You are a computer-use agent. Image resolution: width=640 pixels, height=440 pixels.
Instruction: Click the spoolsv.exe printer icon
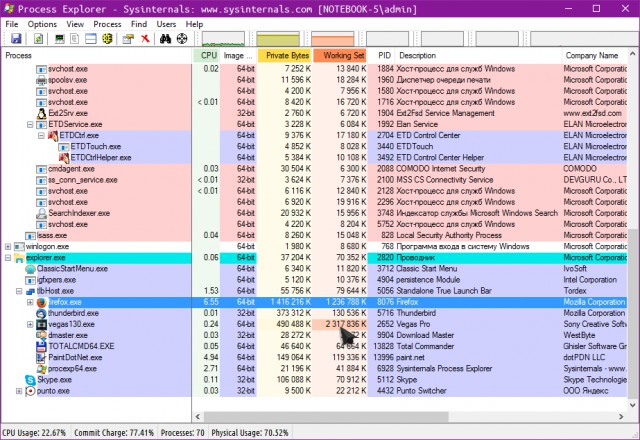pos(41,80)
